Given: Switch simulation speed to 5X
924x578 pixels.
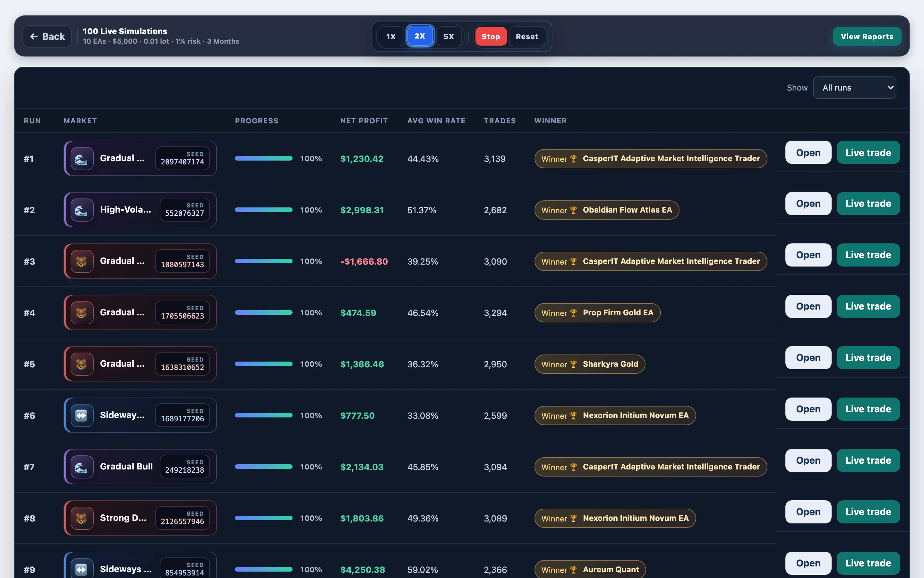Looking at the screenshot, I should point(449,36).
